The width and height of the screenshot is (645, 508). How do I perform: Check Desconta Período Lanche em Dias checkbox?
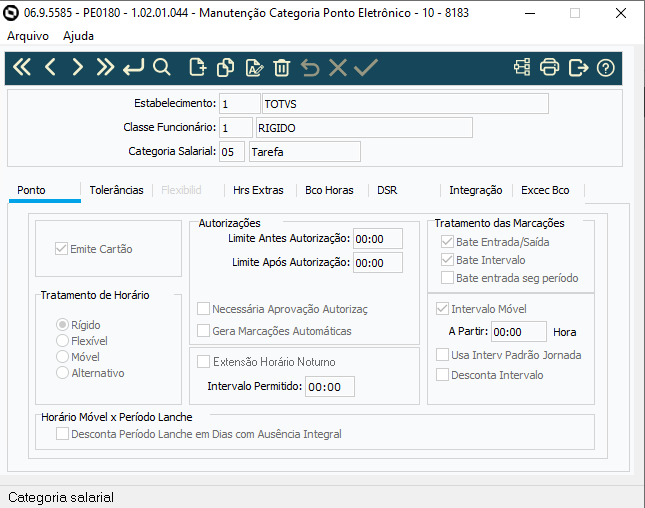point(62,434)
